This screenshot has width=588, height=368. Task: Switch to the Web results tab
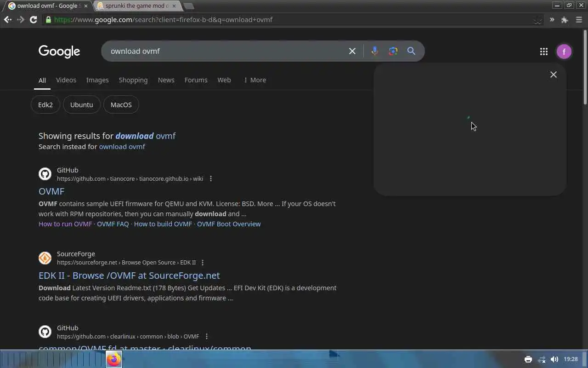224,80
